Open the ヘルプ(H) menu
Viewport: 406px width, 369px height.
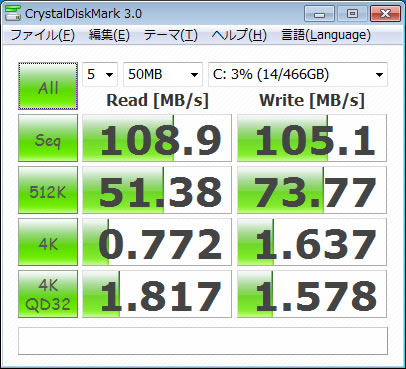(239, 35)
